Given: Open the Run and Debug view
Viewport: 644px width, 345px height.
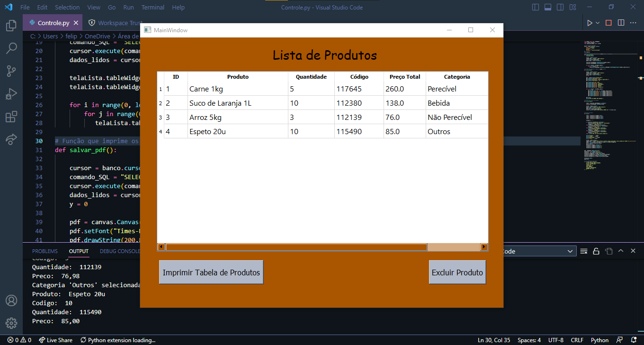Looking at the screenshot, I should tap(11, 93).
